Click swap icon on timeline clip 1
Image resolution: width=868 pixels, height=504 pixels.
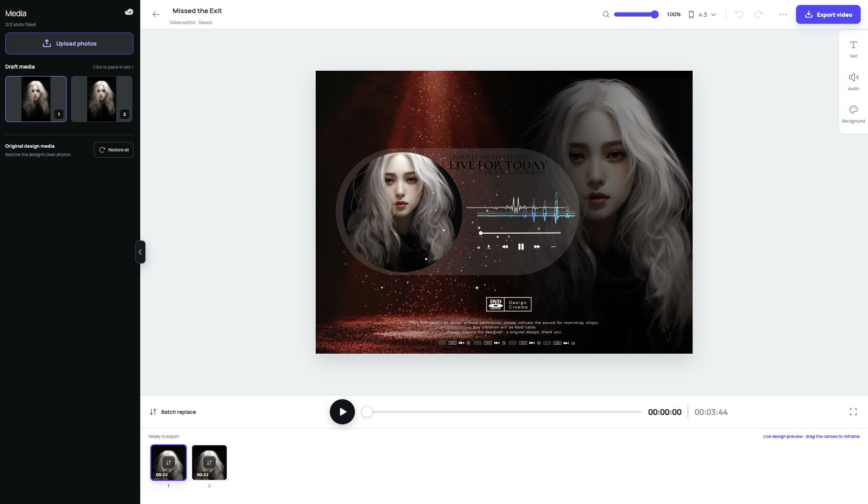point(169,463)
